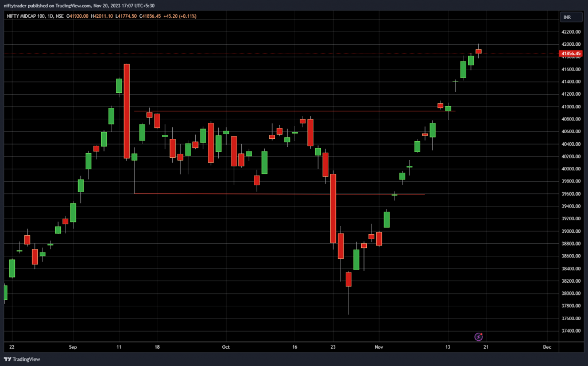Select the lower red horizontal line near 39600

[280, 194]
